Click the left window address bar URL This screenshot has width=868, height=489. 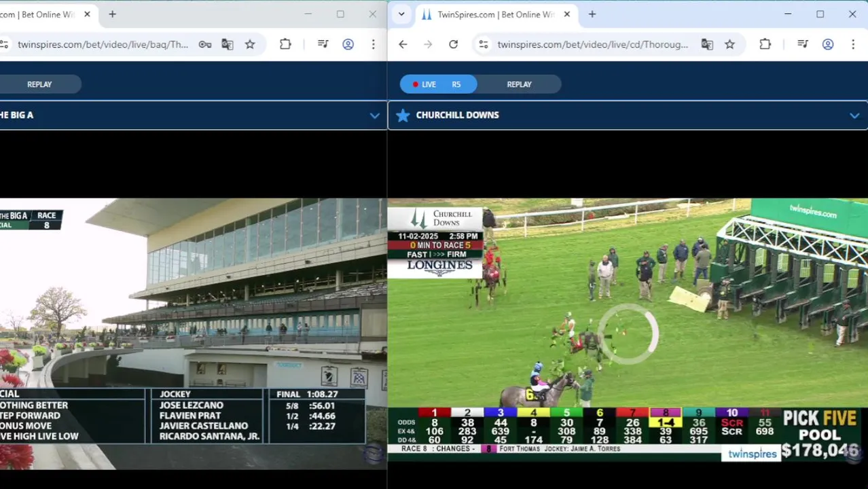pos(103,45)
